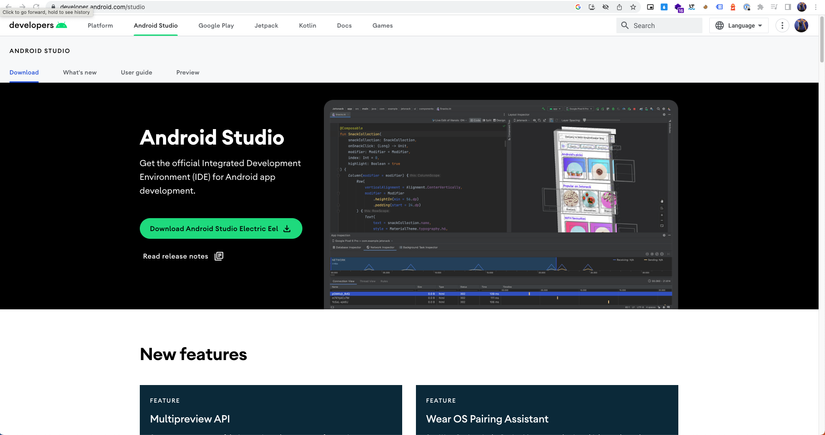Image resolution: width=825 pixels, height=435 pixels.
Task: Open the Chrome three-dot menu
Action: [816, 7]
